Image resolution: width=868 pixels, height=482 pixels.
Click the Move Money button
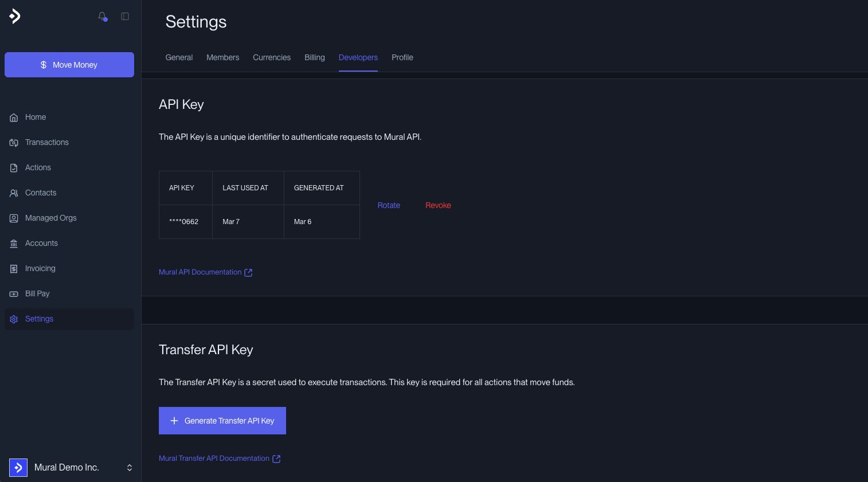69,65
